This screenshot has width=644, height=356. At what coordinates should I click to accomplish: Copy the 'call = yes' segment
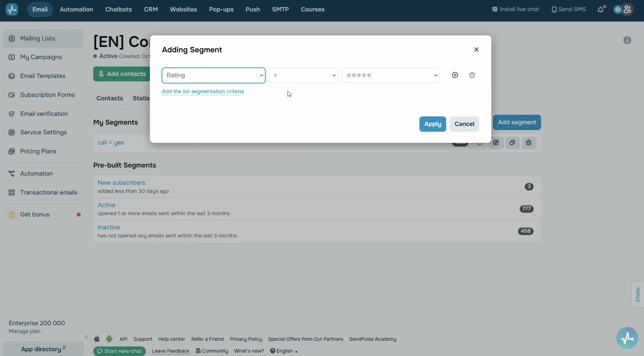[x=512, y=143]
